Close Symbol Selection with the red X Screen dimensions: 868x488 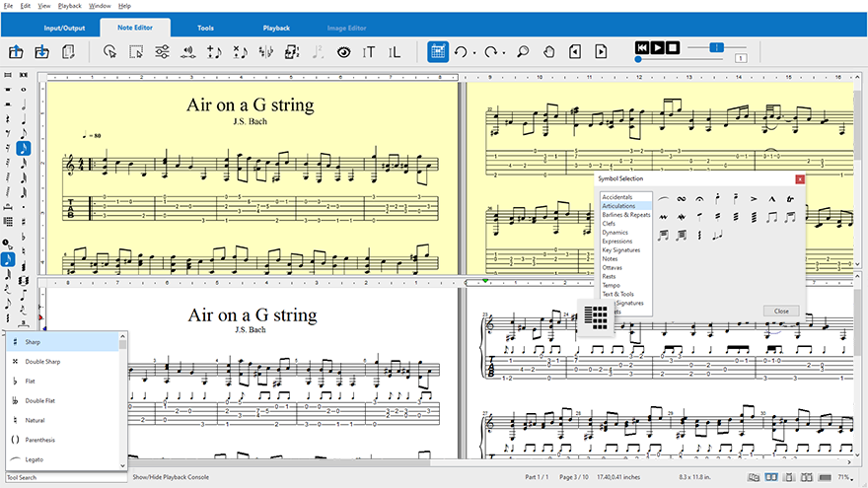point(800,179)
